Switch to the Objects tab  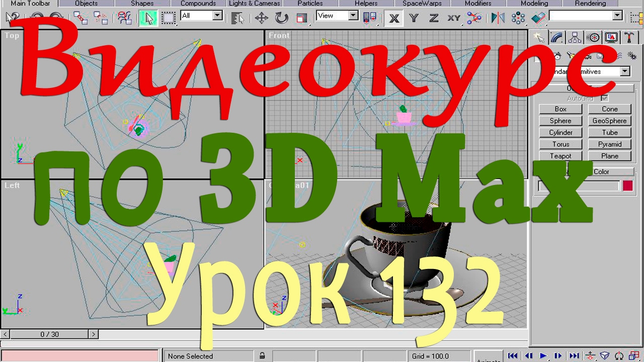tap(87, 3)
